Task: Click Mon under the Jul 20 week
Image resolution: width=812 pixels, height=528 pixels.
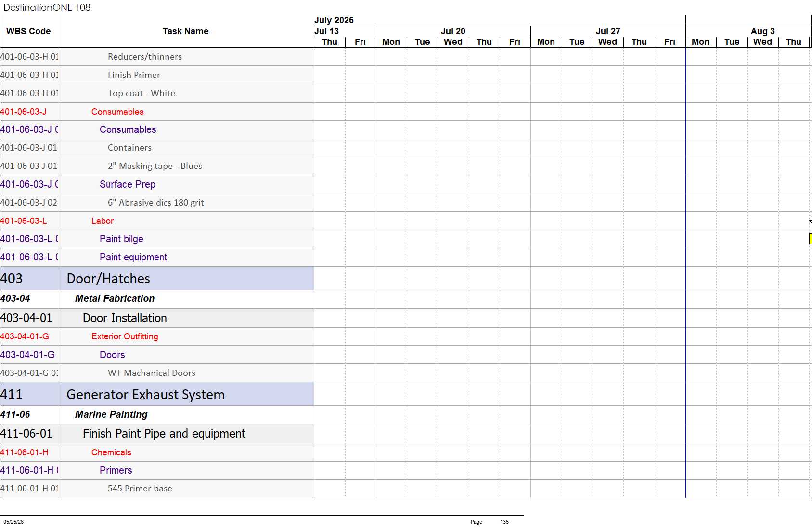Action: (391, 42)
